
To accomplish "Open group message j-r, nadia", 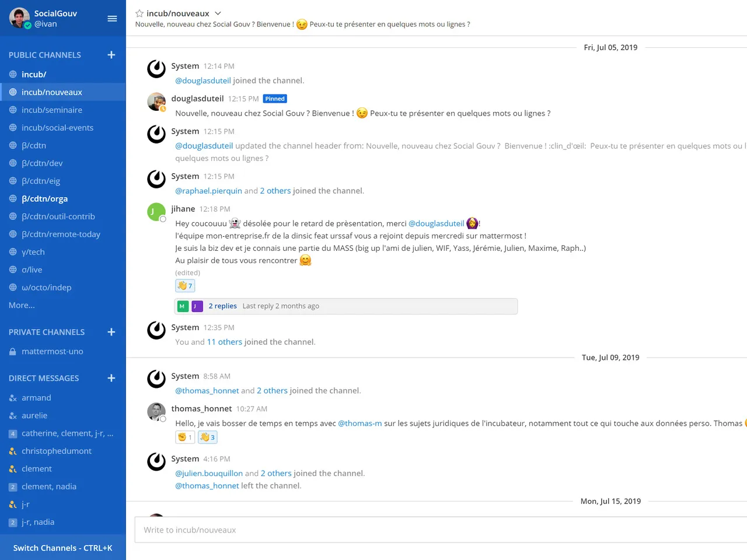I will 63,522.
